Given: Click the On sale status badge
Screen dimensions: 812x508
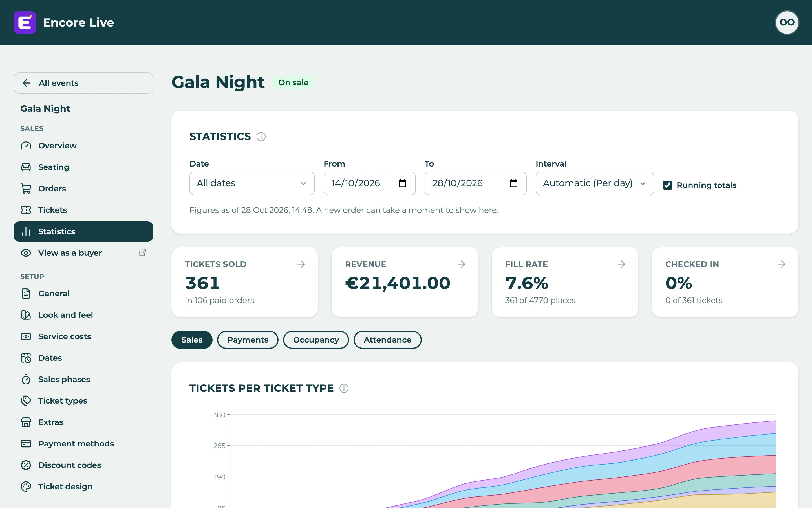Looking at the screenshot, I should pos(293,83).
